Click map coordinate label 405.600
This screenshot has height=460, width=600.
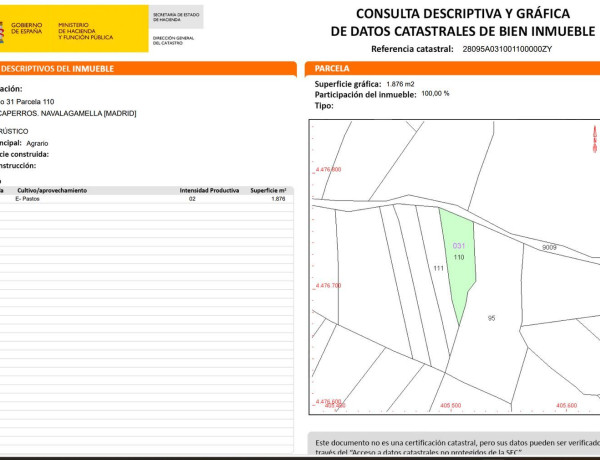(x=566, y=405)
